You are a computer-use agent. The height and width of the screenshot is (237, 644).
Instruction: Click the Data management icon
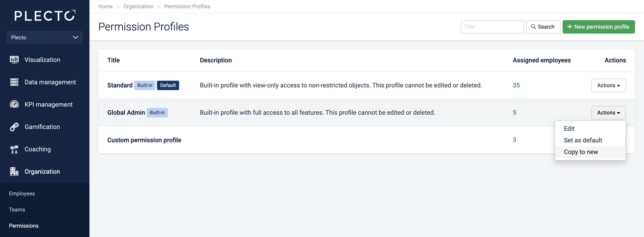(x=15, y=82)
